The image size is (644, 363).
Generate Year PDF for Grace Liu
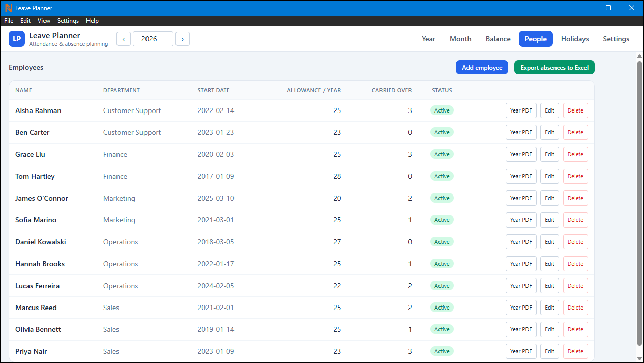click(521, 154)
